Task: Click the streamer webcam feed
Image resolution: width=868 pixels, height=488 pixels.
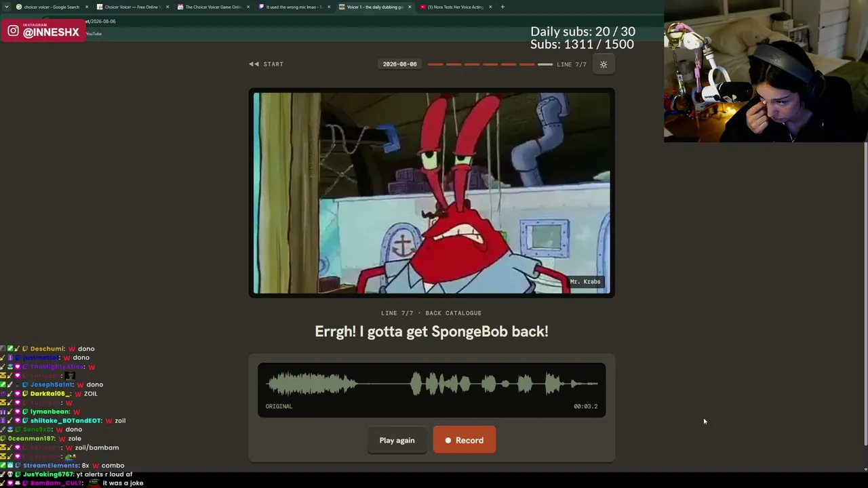Action: tap(766, 71)
